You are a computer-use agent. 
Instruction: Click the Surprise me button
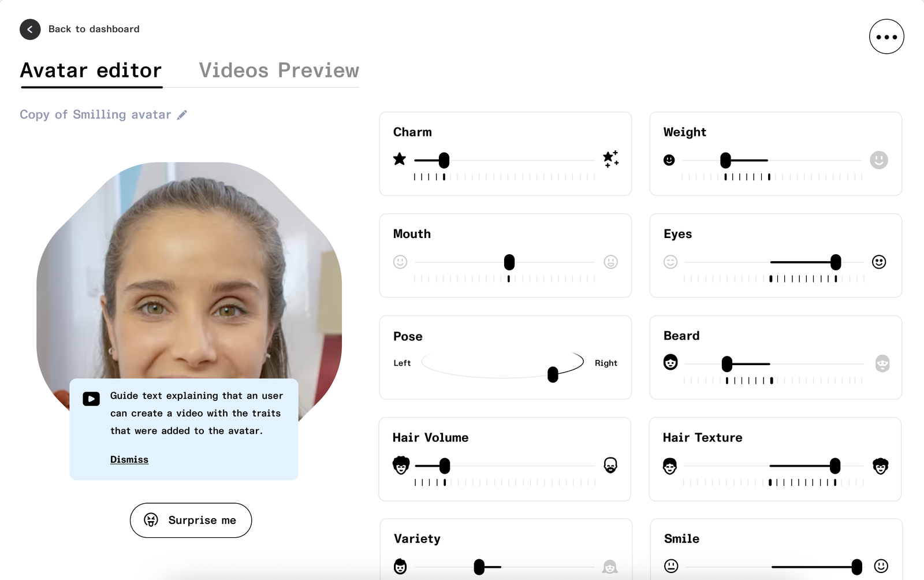[191, 520]
